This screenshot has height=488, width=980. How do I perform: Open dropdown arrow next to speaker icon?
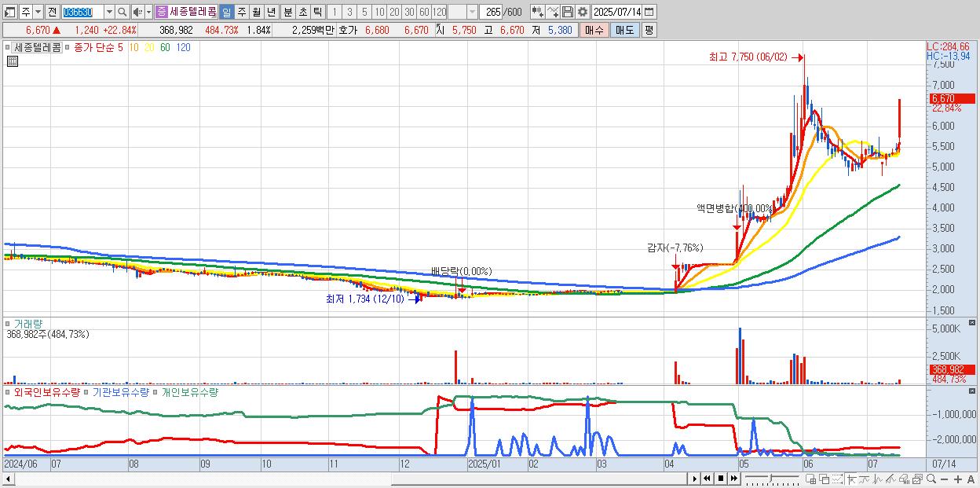pyautogui.click(x=148, y=12)
